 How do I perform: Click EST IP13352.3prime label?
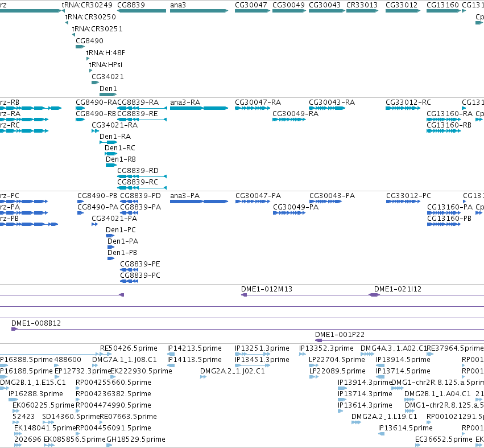pos(326,348)
